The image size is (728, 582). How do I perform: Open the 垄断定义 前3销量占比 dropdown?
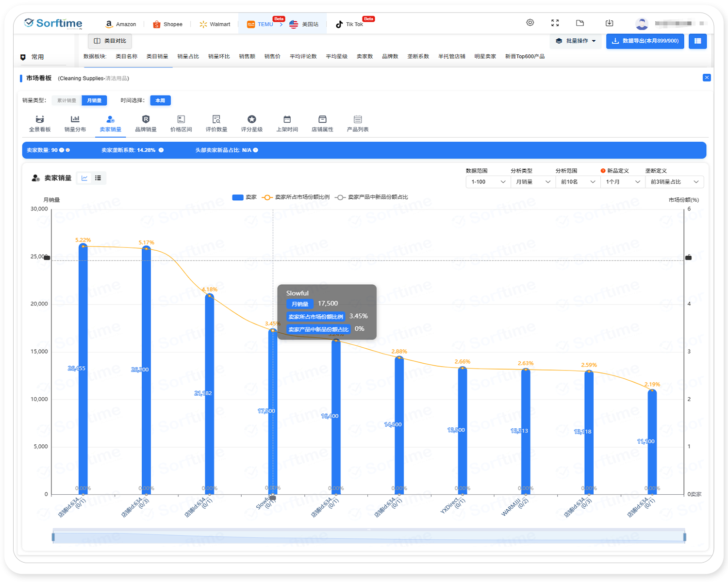674,182
